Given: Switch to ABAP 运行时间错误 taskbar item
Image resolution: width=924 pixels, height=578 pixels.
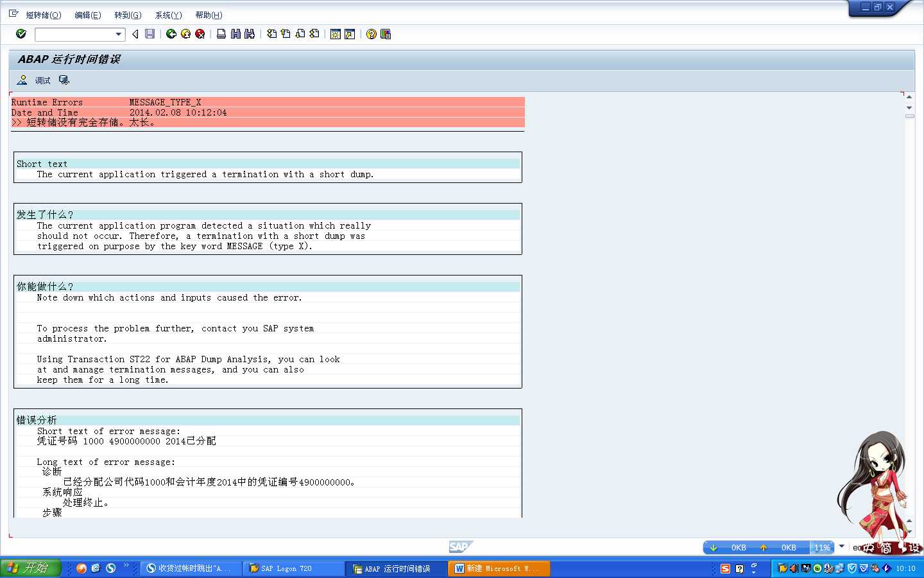Looking at the screenshot, I should [x=397, y=568].
